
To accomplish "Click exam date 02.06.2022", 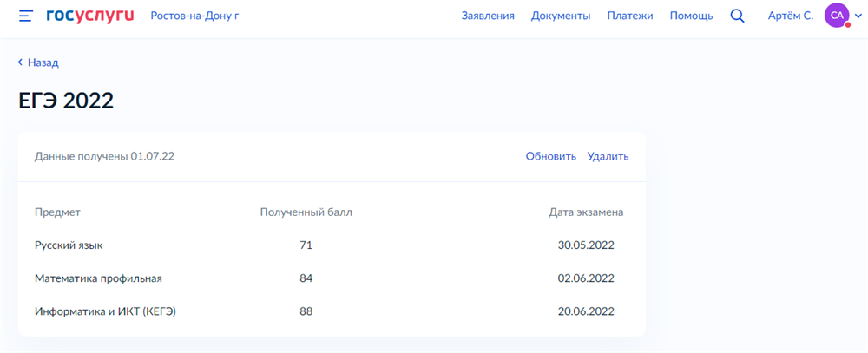I will [x=586, y=278].
